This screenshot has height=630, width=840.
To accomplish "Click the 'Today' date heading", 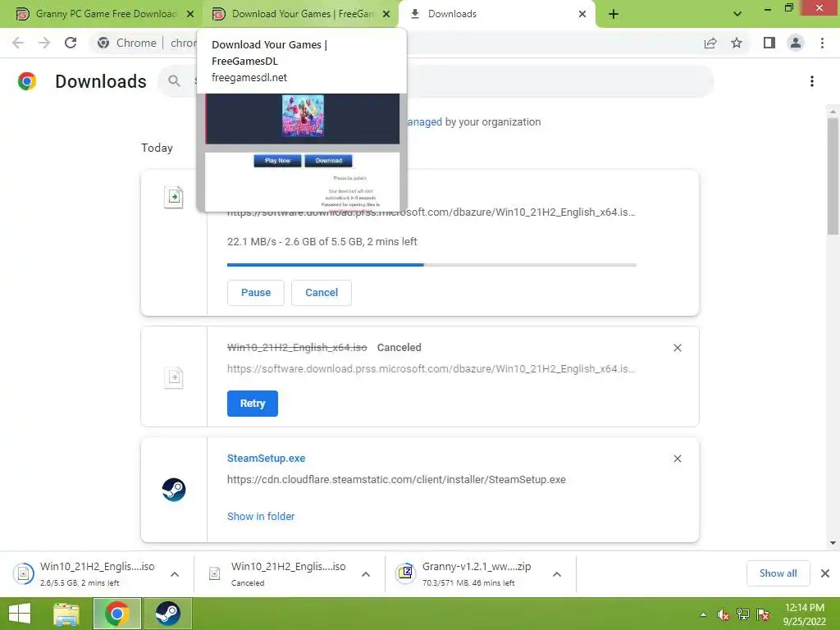I will 157,148.
